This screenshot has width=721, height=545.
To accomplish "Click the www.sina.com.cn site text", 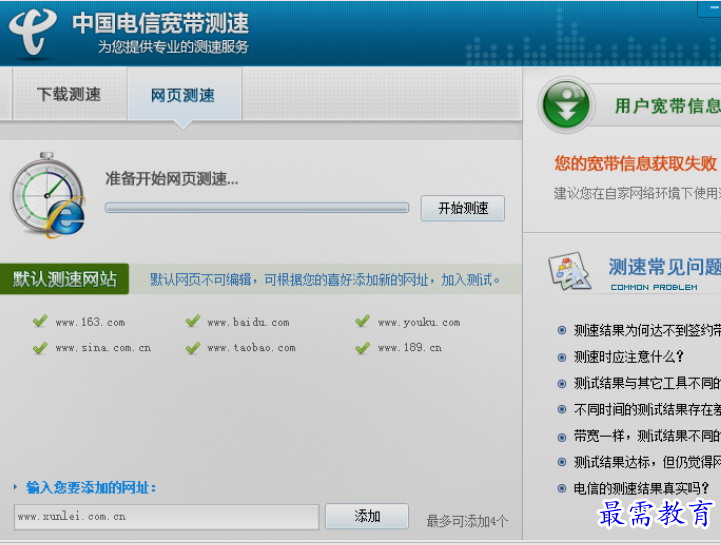I will pos(103,348).
